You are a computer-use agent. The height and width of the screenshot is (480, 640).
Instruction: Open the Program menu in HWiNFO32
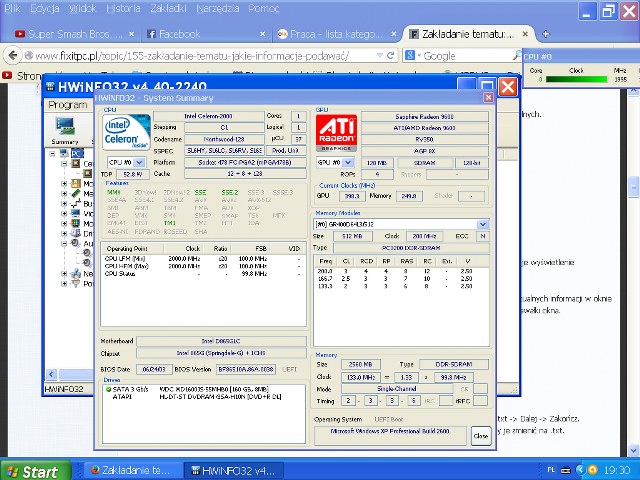pos(68,105)
